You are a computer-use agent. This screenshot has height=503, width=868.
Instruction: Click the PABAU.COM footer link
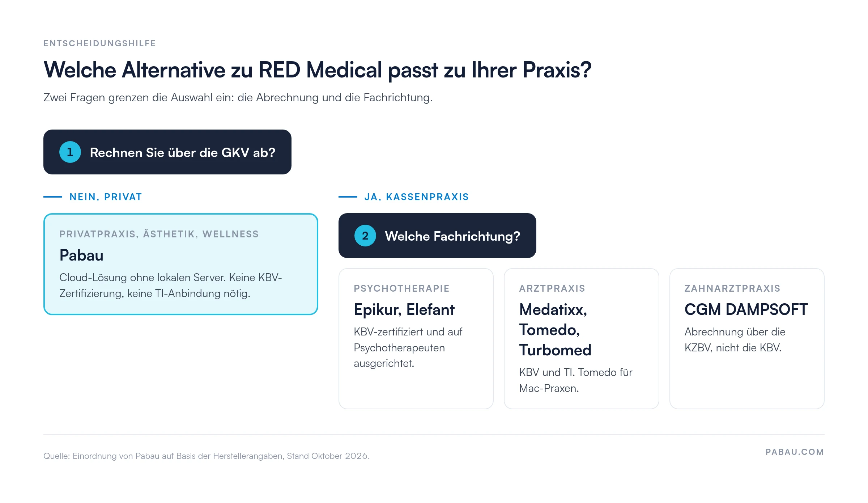[x=795, y=452]
